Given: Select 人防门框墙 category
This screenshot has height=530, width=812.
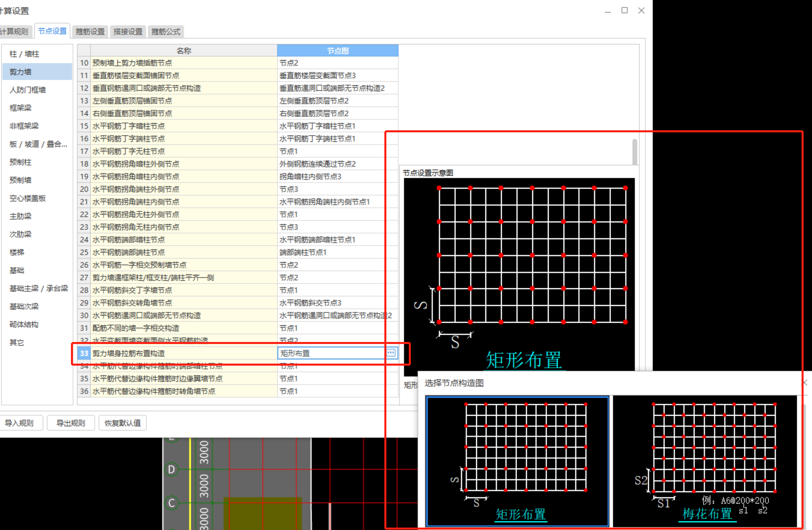Looking at the screenshot, I should [37, 90].
